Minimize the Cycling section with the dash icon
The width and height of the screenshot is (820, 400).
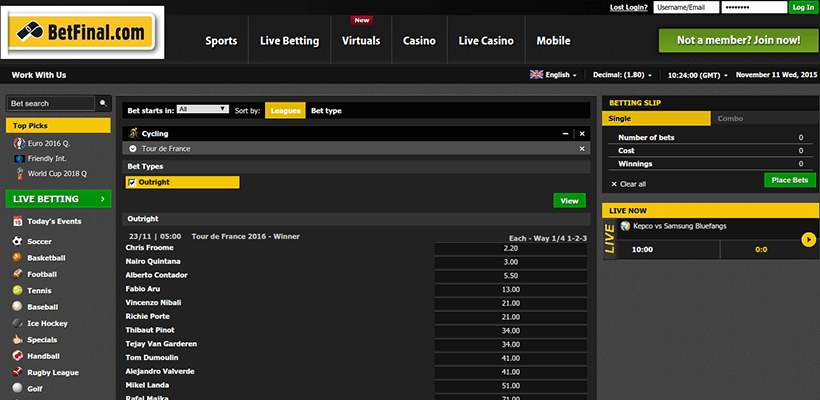tap(565, 134)
